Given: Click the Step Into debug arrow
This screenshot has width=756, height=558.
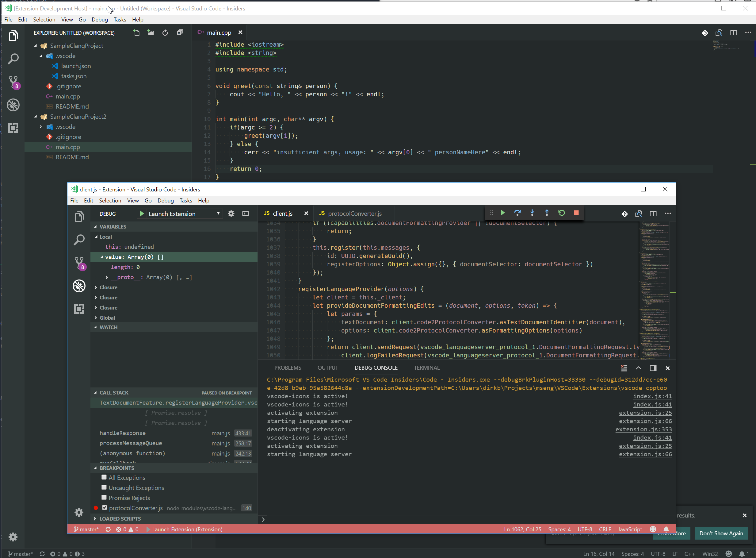Looking at the screenshot, I should (532, 213).
